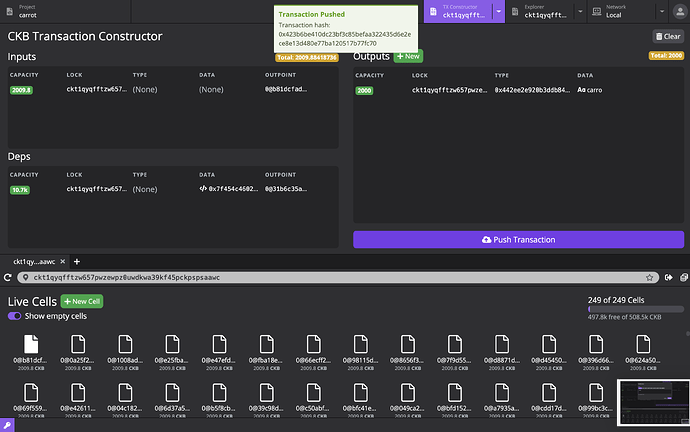The image size is (690, 432).
Task: Expand the Network dropdown arrow
Action: (662, 11)
